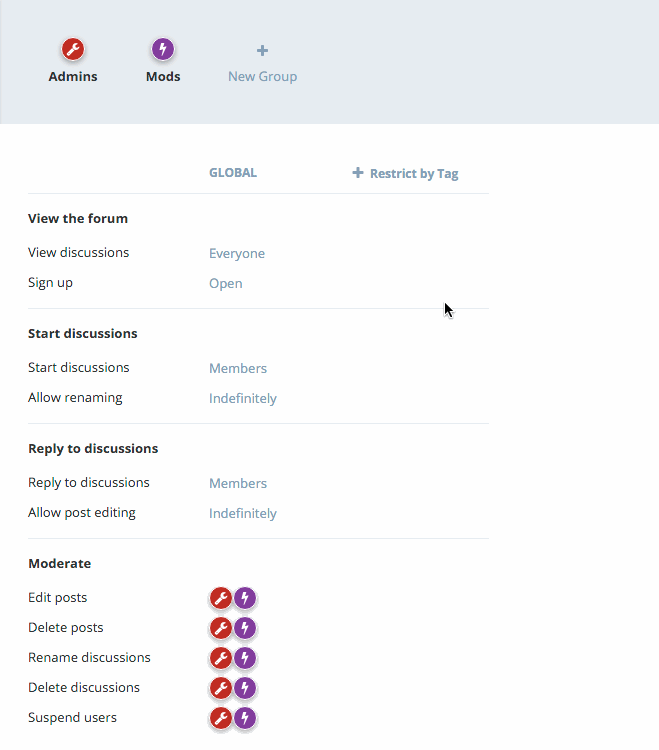This screenshot has width=659, height=750.
Task: Select the Admins group label
Action: (x=73, y=76)
